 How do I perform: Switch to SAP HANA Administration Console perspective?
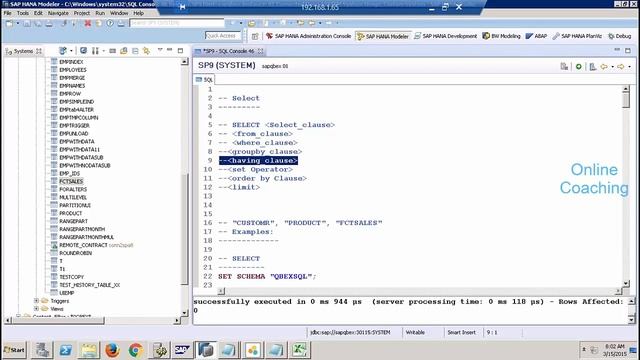click(309, 36)
